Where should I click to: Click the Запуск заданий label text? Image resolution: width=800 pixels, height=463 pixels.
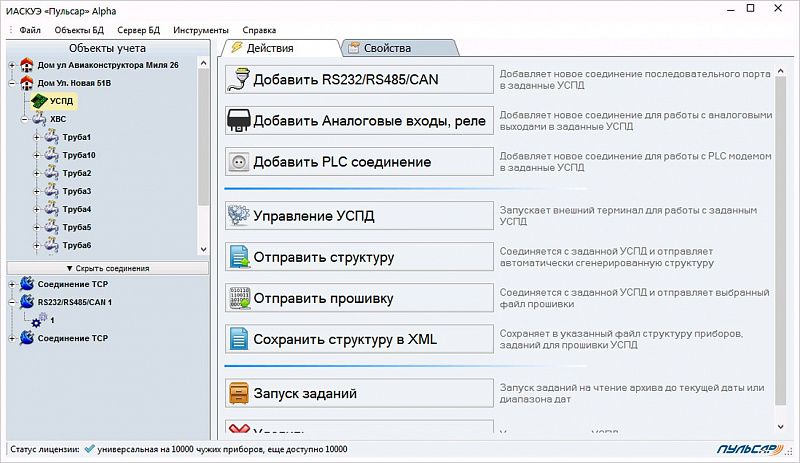click(x=305, y=394)
